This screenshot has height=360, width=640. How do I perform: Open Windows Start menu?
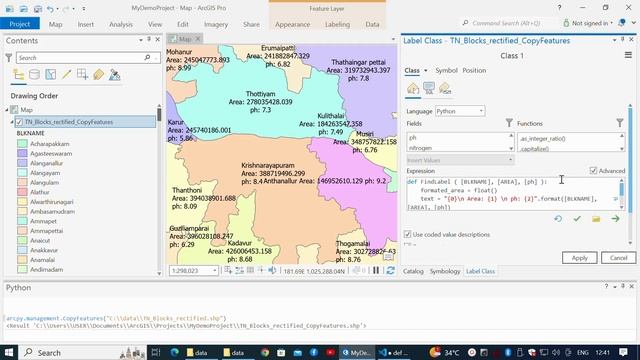point(9,352)
